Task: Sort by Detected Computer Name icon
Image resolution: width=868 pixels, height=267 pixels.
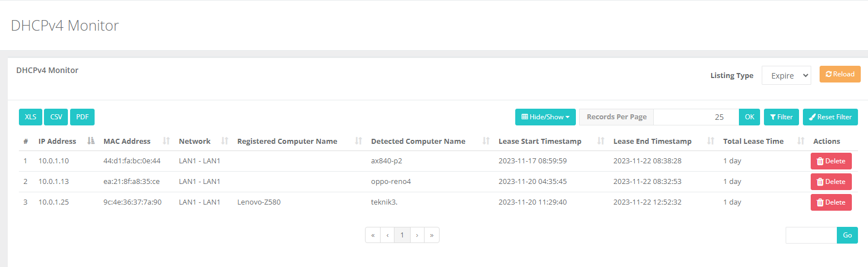Action: (x=486, y=142)
